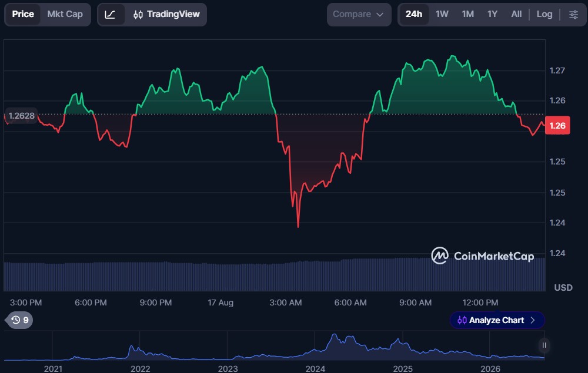Click the 3:00 AM time axis label
The height and width of the screenshot is (373, 588).
285,303
